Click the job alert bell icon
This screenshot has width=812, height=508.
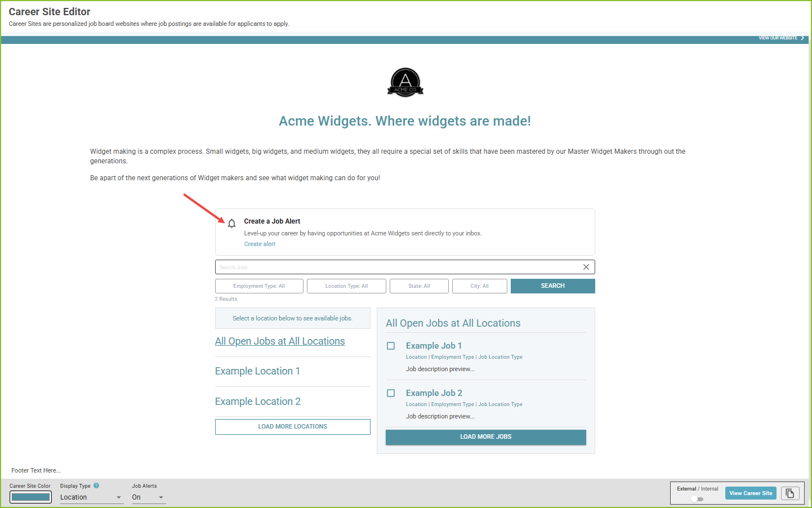(231, 224)
